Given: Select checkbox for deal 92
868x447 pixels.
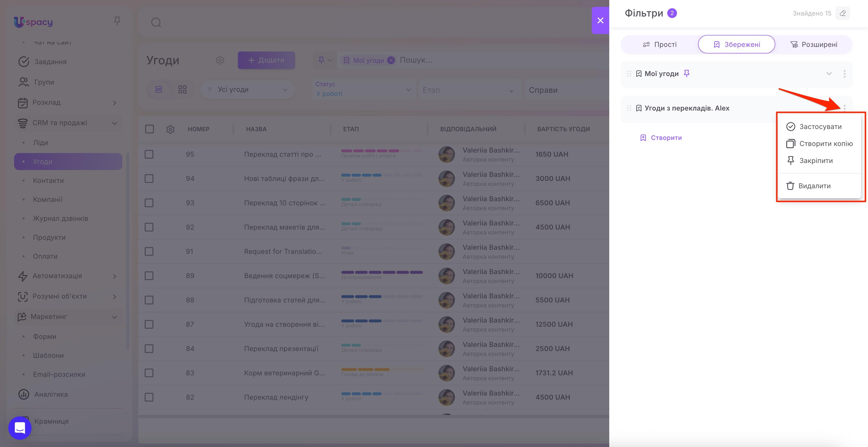Looking at the screenshot, I should (149, 227).
